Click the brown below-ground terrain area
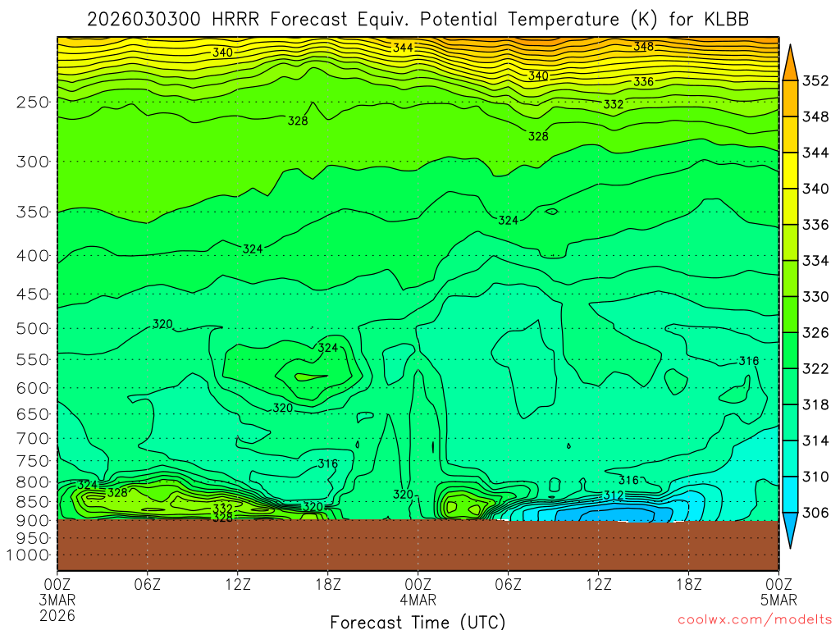840x630 pixels. (x=418, y=545)
